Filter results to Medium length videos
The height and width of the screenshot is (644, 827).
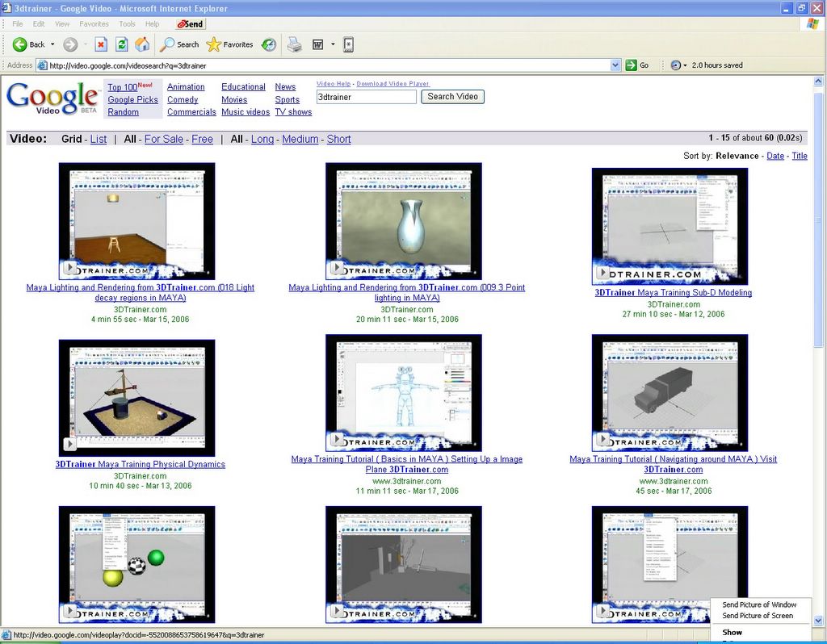click(300, 139)
